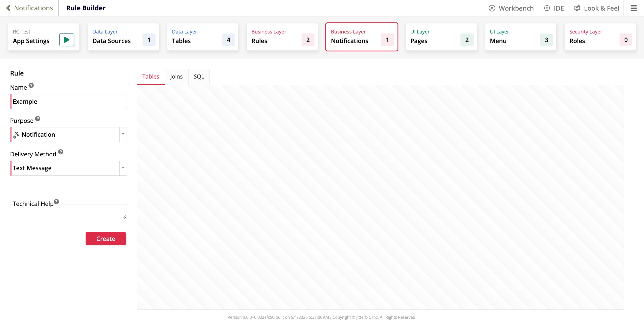This screenshot has width=644, height=321.
Task: Click the Name field help icon
Action: 31,85
